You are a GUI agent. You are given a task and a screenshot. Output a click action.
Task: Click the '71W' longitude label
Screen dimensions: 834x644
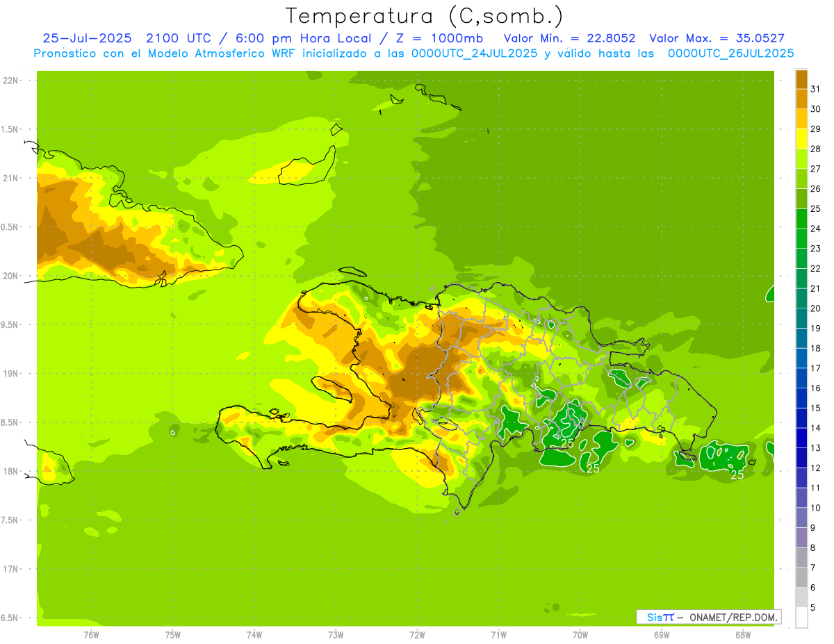point(498,635)
